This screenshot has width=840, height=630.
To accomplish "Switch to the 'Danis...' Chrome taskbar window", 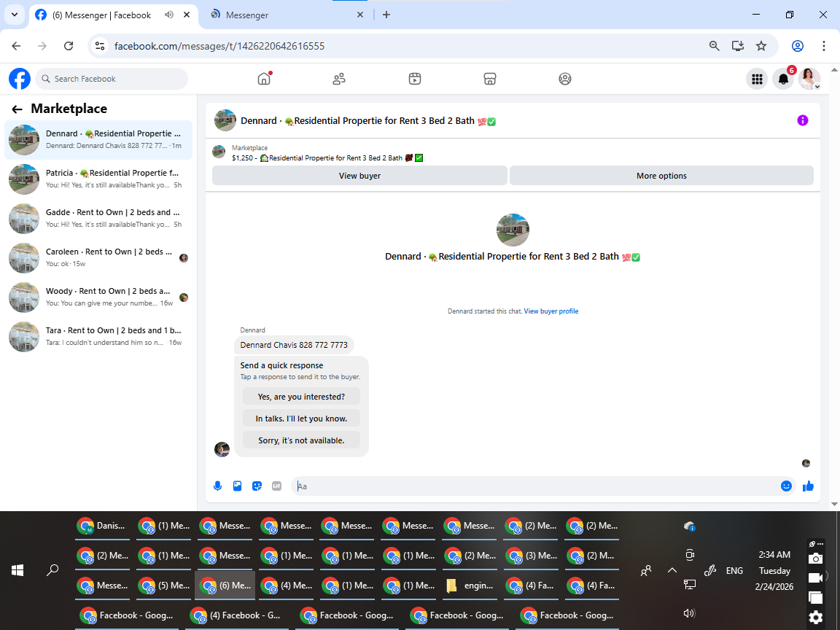I will (x=102, y=526).
